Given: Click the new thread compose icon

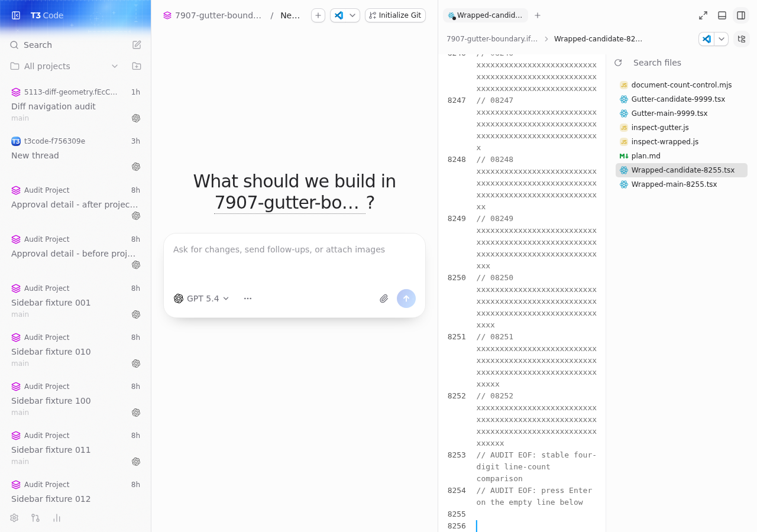Looking at the screenshot, I should pos(137,45).
